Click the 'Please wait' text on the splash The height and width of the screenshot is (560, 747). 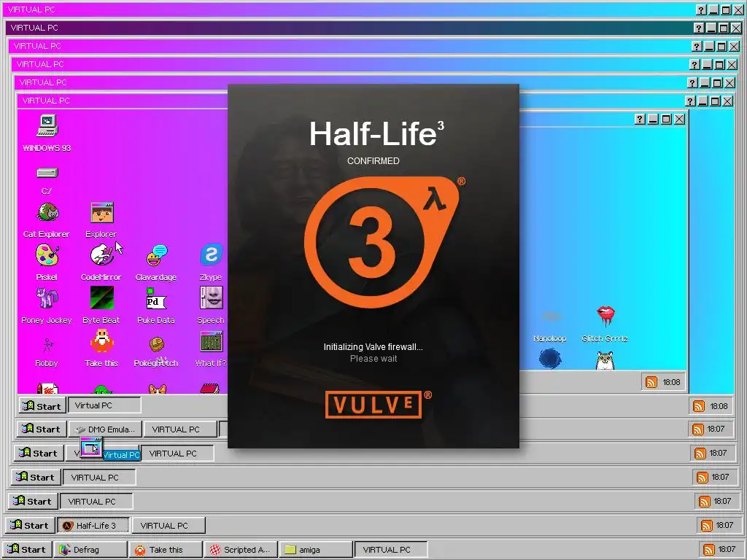tap(373, 359)
